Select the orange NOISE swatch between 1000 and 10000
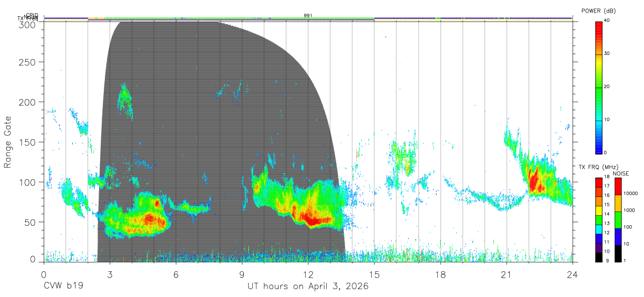The height and width of the screenshot is (297, 644). 618,203
